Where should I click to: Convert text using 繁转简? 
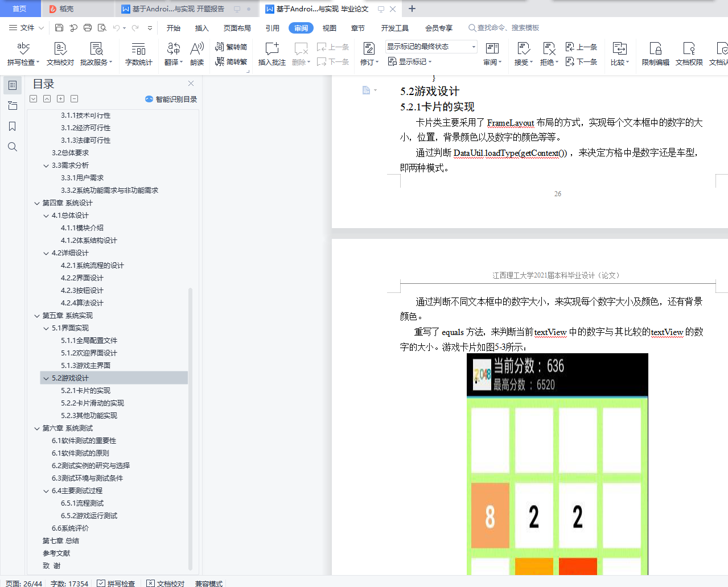coord(231,47)
